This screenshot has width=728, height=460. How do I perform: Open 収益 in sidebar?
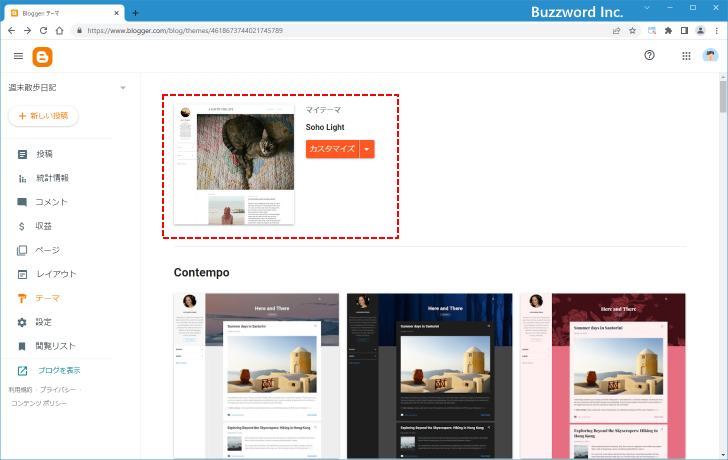click(x=44, y=226)
